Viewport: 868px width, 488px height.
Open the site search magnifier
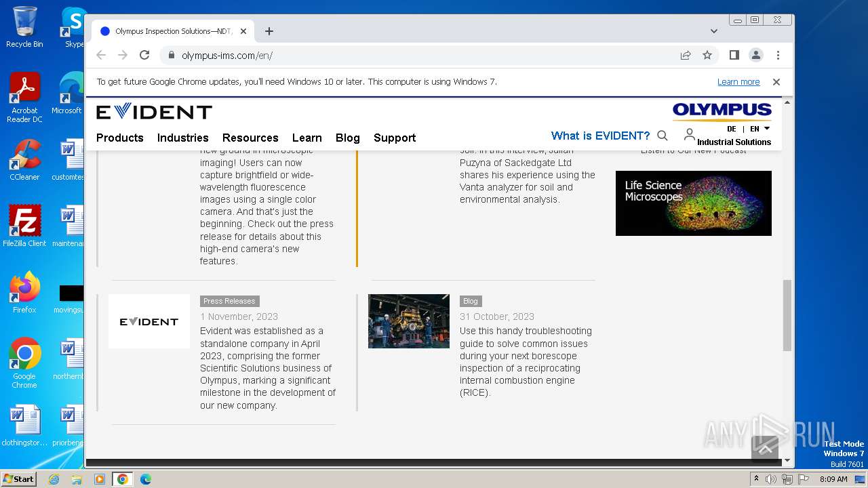coord(663,136)
